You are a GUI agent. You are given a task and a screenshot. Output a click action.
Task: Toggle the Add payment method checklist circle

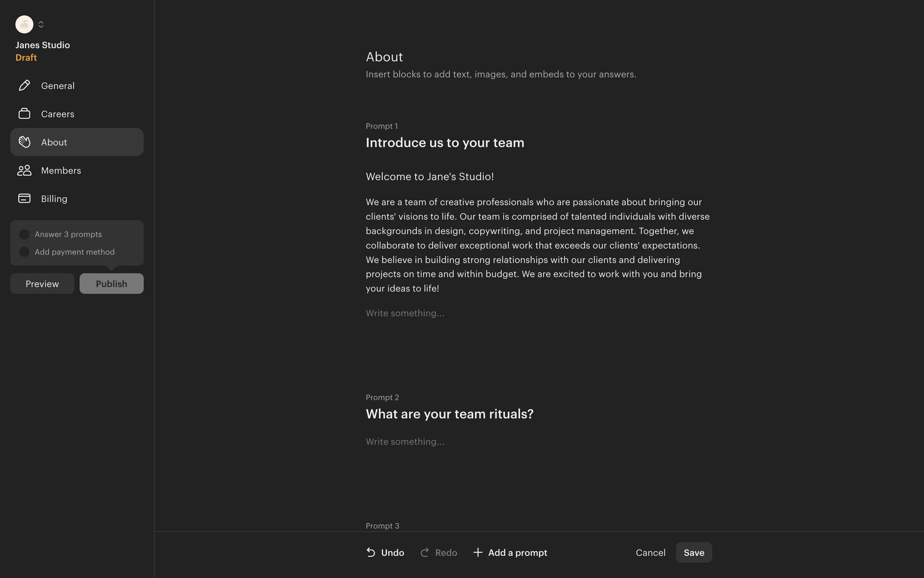[x=24, y=252]
